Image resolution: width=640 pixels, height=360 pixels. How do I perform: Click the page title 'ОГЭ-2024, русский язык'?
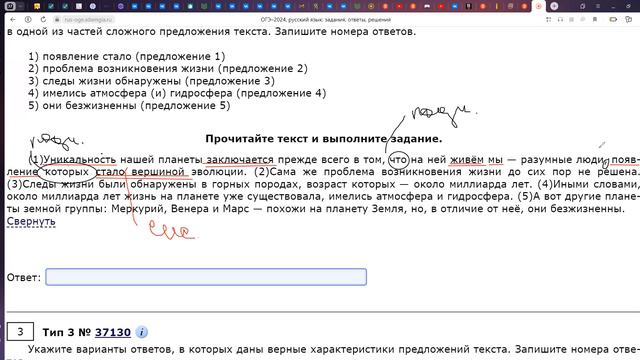tap(326, 20)
